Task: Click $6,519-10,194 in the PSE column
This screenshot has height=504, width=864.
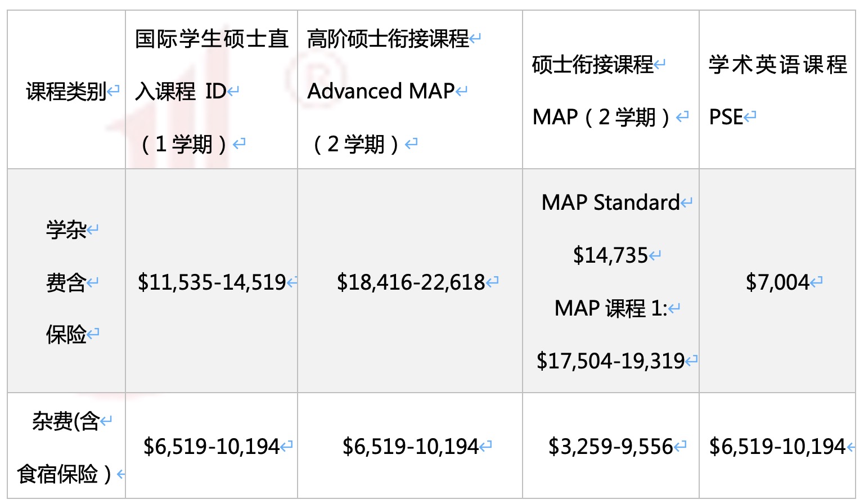Action: click(777, 447)
